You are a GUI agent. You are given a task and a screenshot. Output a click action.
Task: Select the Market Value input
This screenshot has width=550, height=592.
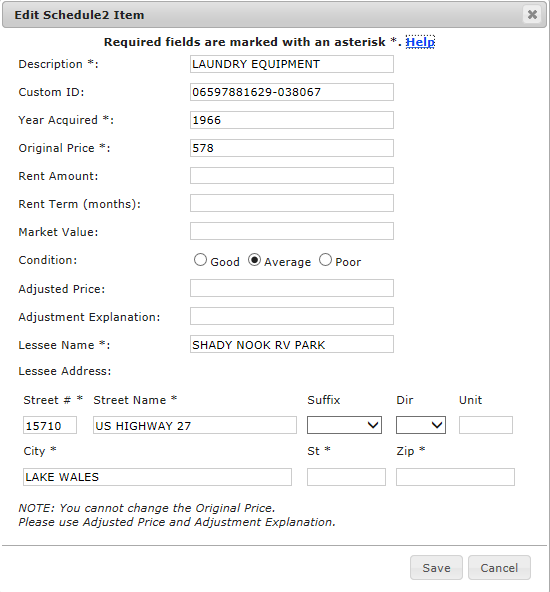click(x=292, y=231)
